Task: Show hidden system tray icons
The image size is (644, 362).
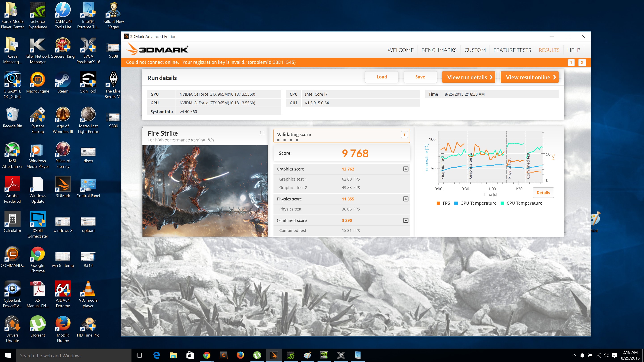Action: pyautogui.click(x=574, y=355)
